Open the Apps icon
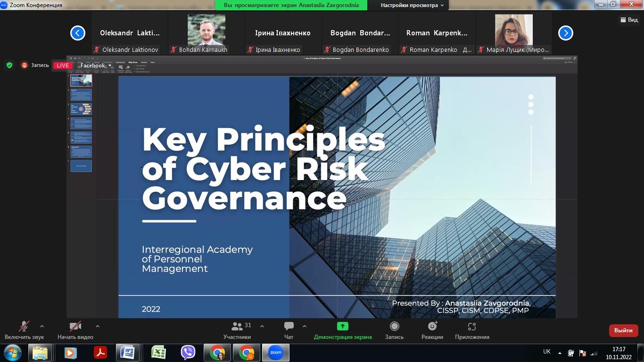Screen dimensions: 644x362 [x=472, y=326]
